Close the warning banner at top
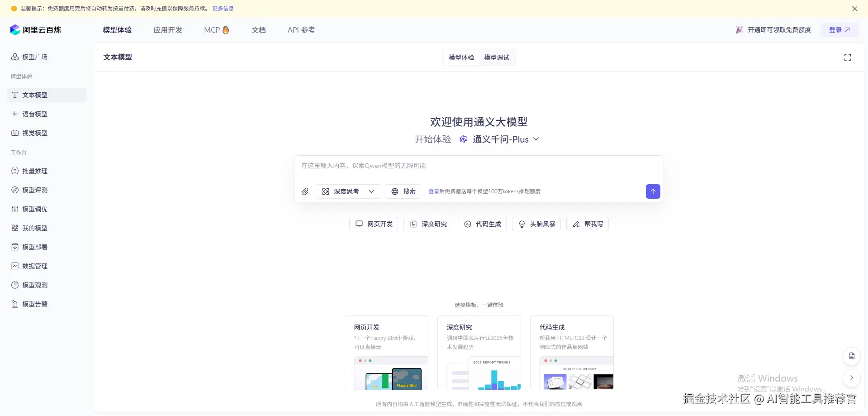The height and width of the screenshot is (416, 868). pos(855,9)
